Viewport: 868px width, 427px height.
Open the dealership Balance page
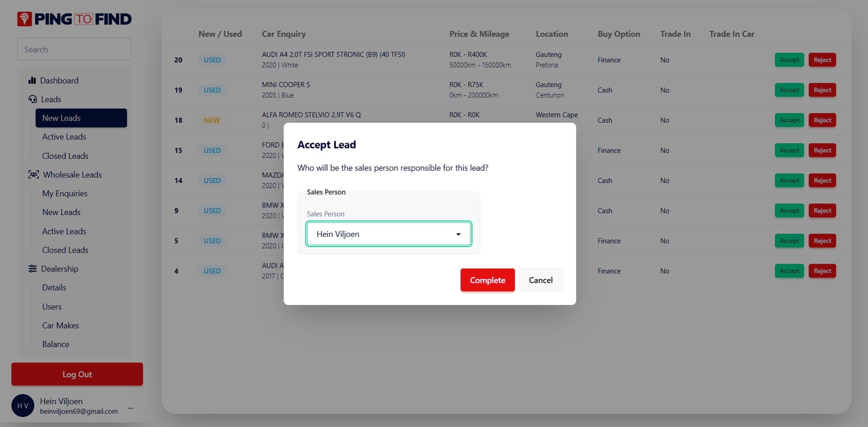click(56, 345)
